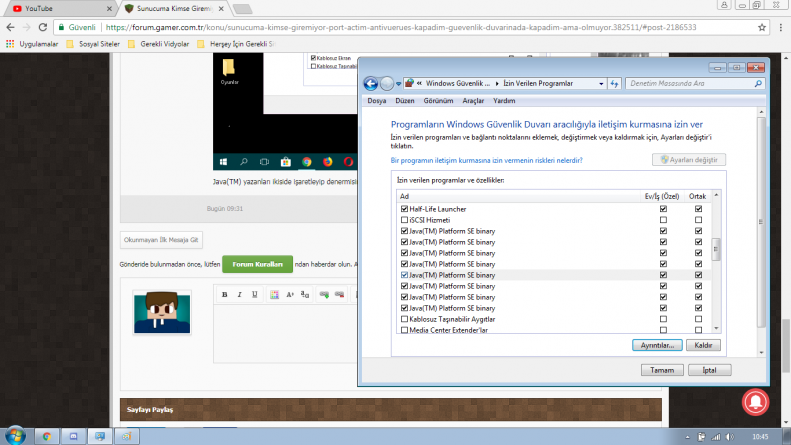Apply bold in the forum editor
This screenshot has height=445, width=791.
224,295
